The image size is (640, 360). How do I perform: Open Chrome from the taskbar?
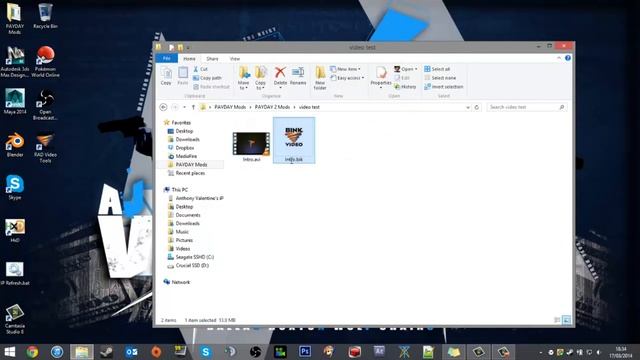32,351
